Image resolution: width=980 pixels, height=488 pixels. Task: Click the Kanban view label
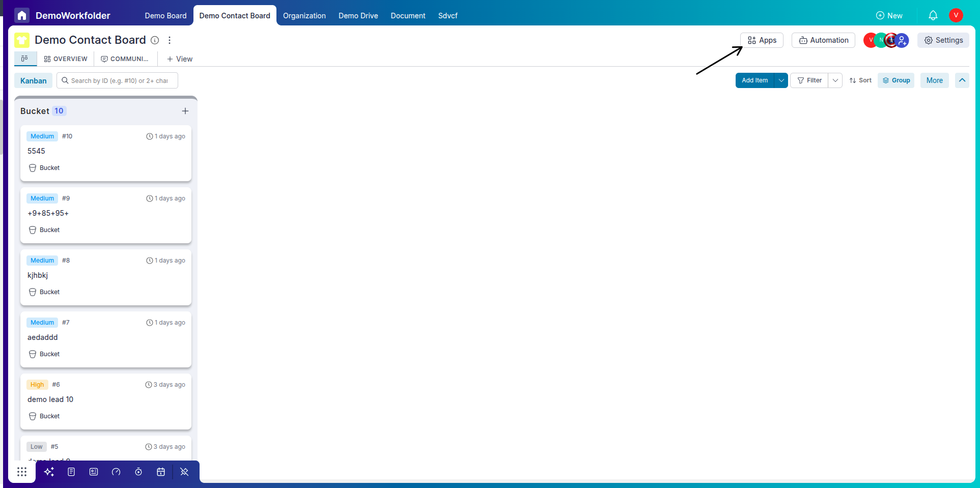(x=34, y=80)
